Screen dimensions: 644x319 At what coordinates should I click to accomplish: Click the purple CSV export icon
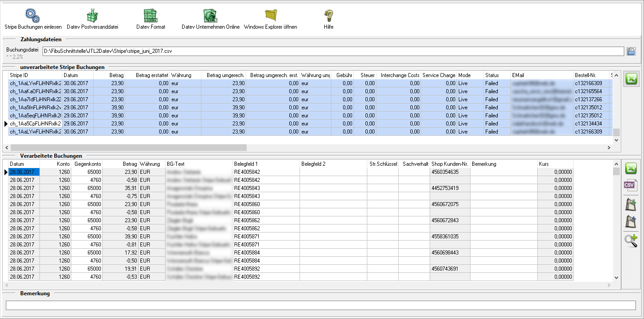click(631, 185)
